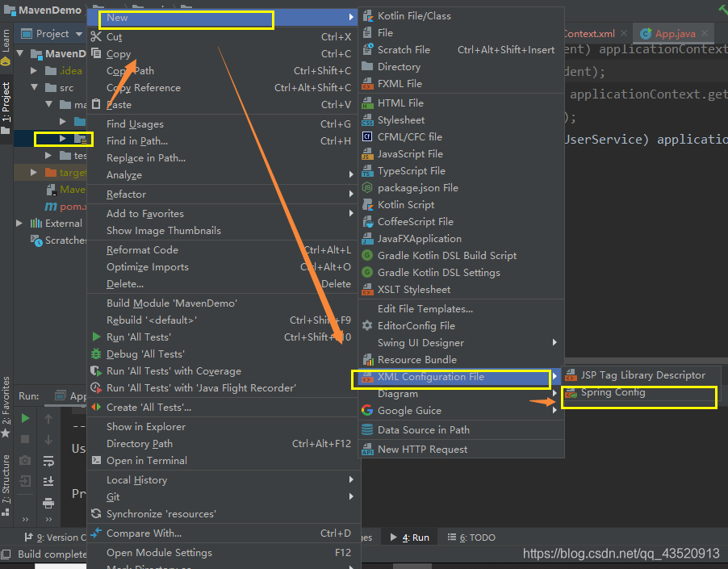
Task: Expand Swing UI Designer submenu
Action: 461,343
